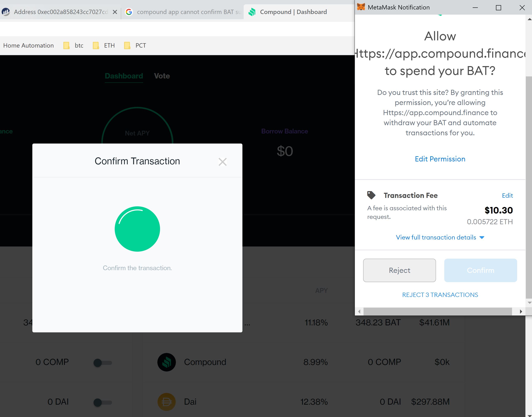Viewport: 532px width, 417px height.
Task: Open the Compound Dashboard browser tab
Action: tap(293, 12)
